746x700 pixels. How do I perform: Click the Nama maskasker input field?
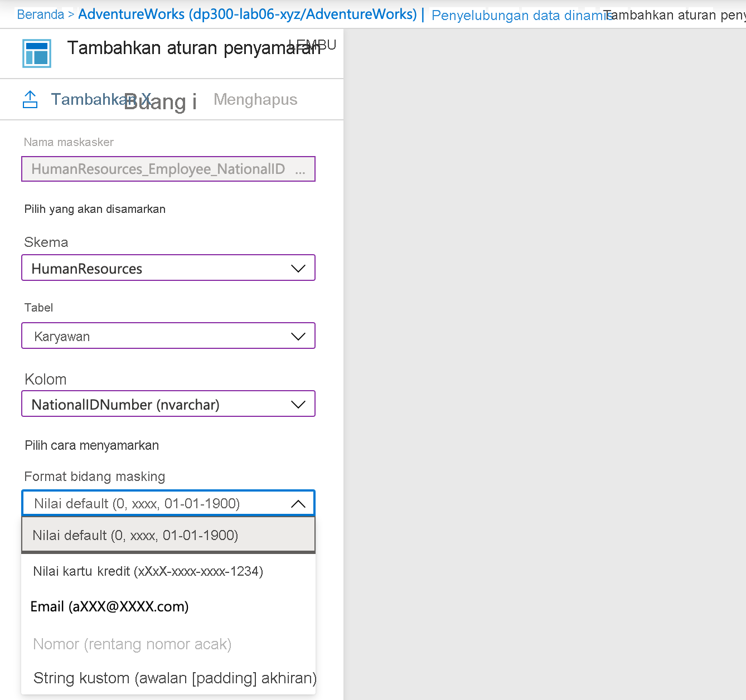(168, 169)
